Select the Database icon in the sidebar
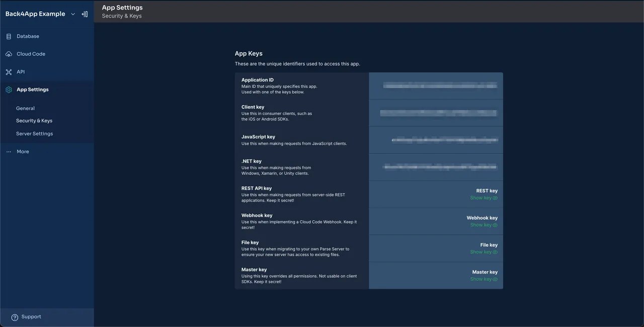 [8, 36]
